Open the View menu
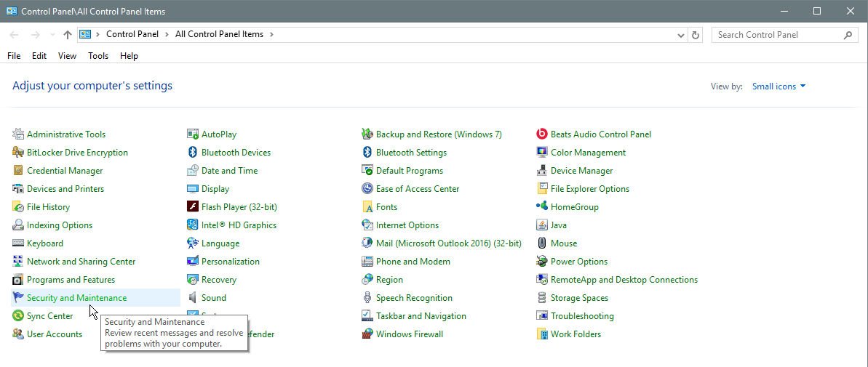The height and width of the screenshot is (367, 868). coord(68,56)
